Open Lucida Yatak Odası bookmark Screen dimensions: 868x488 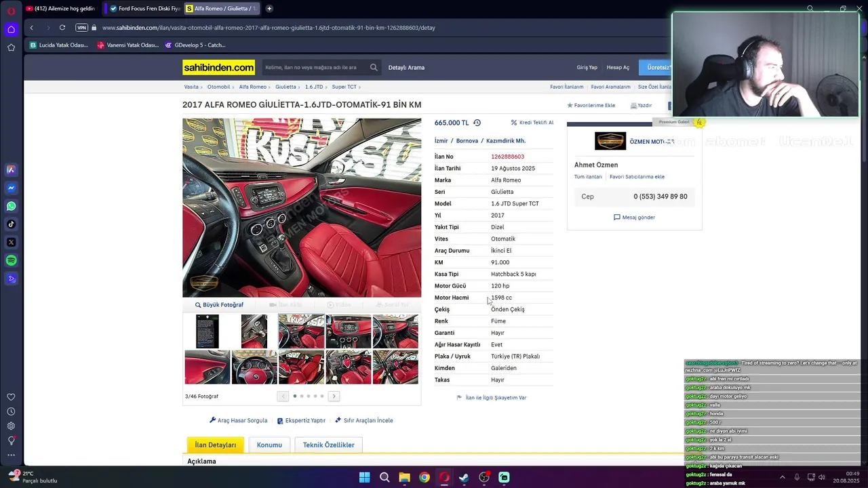click(x=59, y=45)
